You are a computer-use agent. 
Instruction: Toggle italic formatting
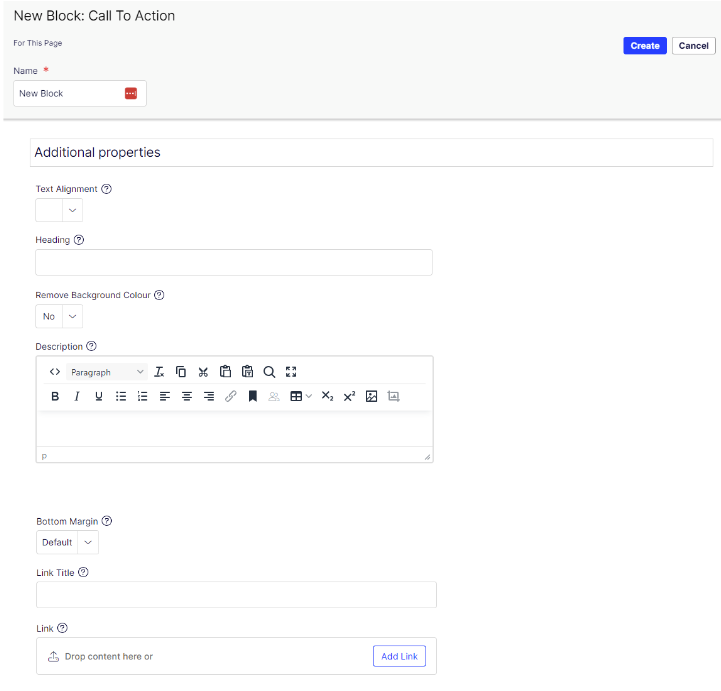(77, 396)
